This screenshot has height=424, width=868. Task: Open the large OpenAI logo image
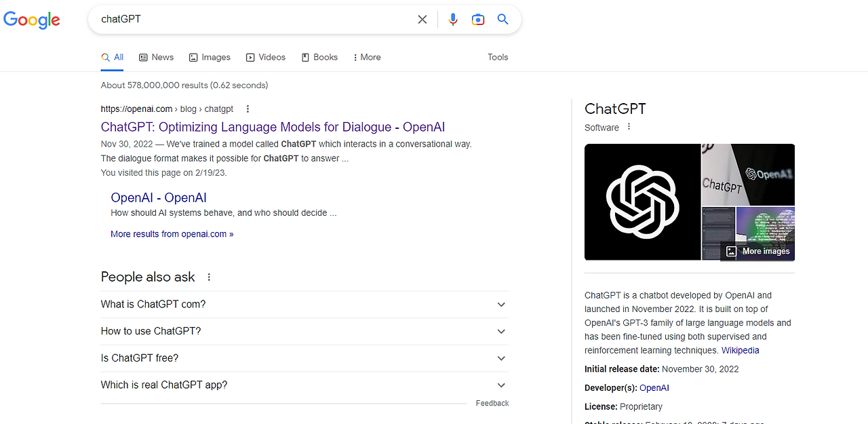[x=642, y=201]
